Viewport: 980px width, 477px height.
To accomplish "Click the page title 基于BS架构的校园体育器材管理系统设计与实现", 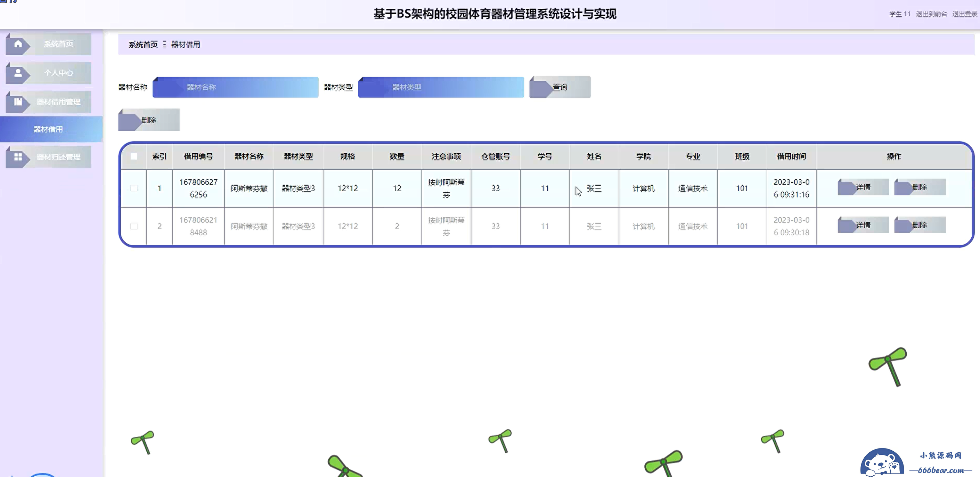I will (495, 14).
